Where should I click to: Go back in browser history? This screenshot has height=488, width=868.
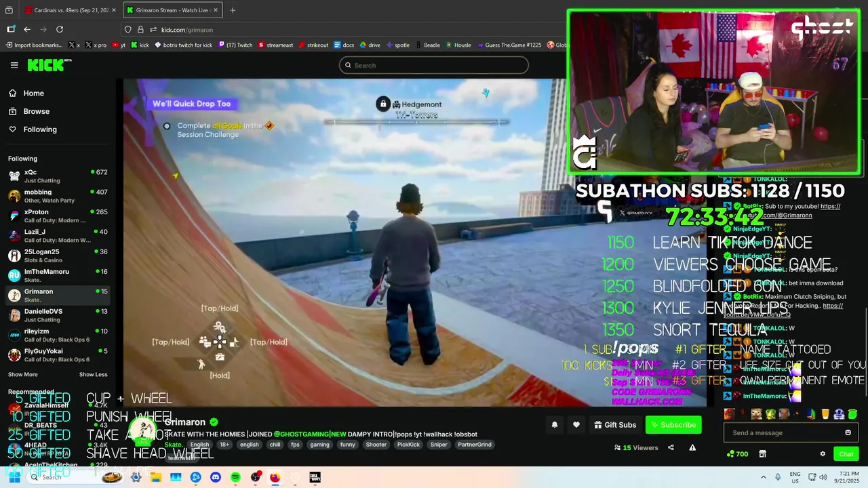(27, 29)
